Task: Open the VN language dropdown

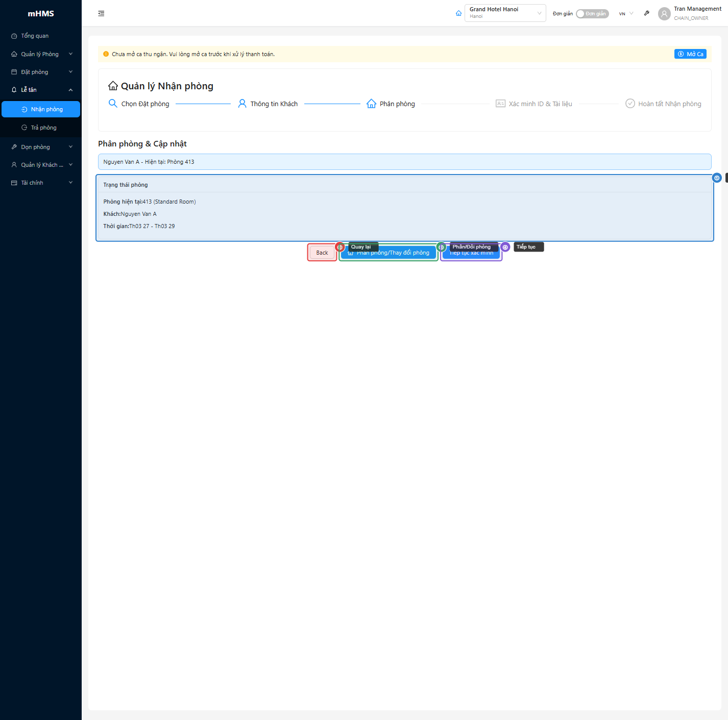Action: pyautogui.click(x=626, y=14)
